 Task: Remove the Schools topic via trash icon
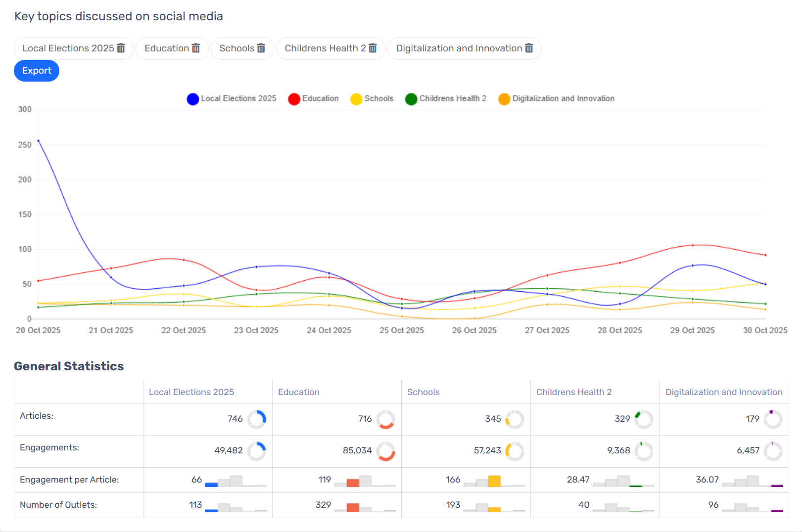261,48
